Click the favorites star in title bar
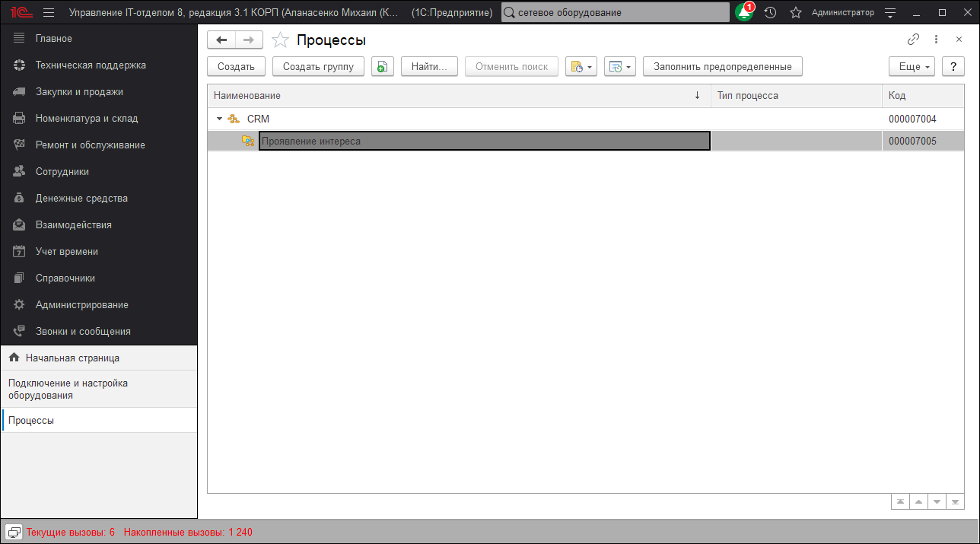 pyautogui.click(x=795, y=13)
